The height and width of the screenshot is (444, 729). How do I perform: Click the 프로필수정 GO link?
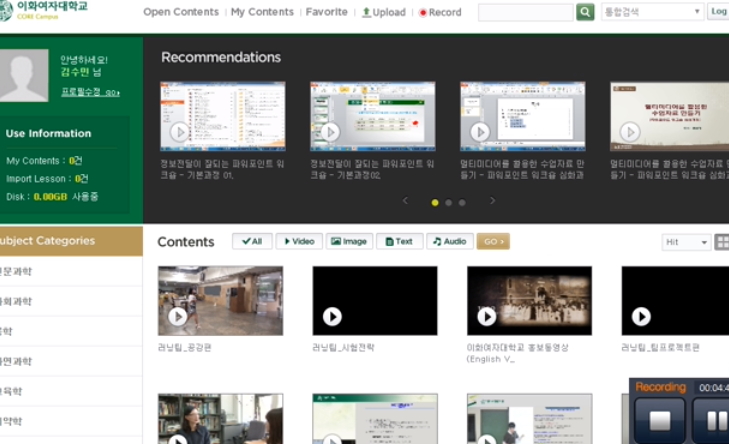pos(90,92)
